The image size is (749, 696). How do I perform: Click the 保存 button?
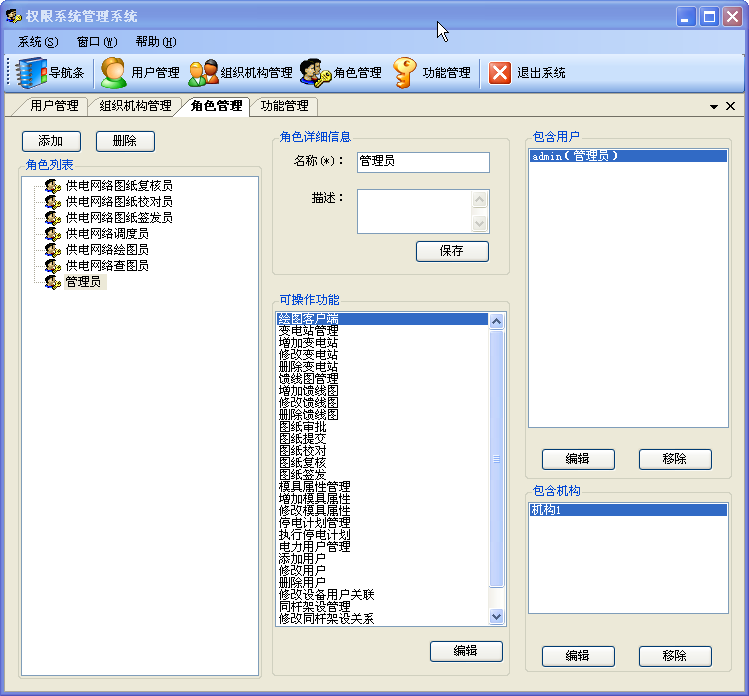452,251
